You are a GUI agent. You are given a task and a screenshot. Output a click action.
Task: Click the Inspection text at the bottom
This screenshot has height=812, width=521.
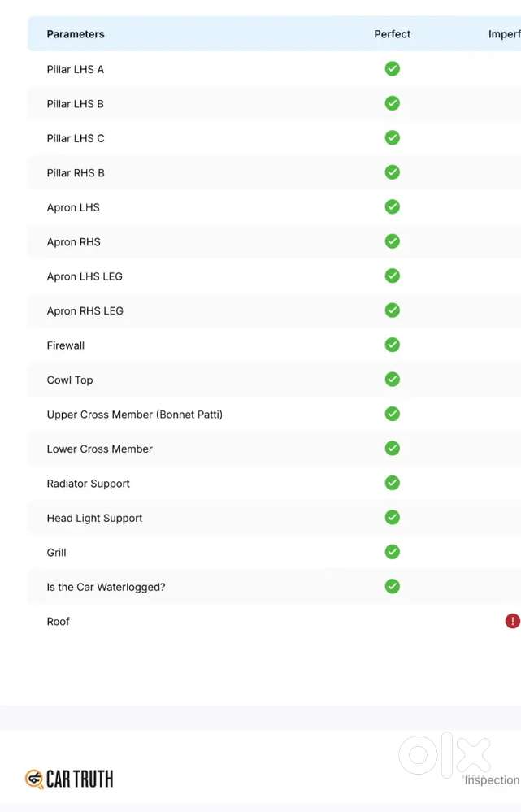click(492, 779)
